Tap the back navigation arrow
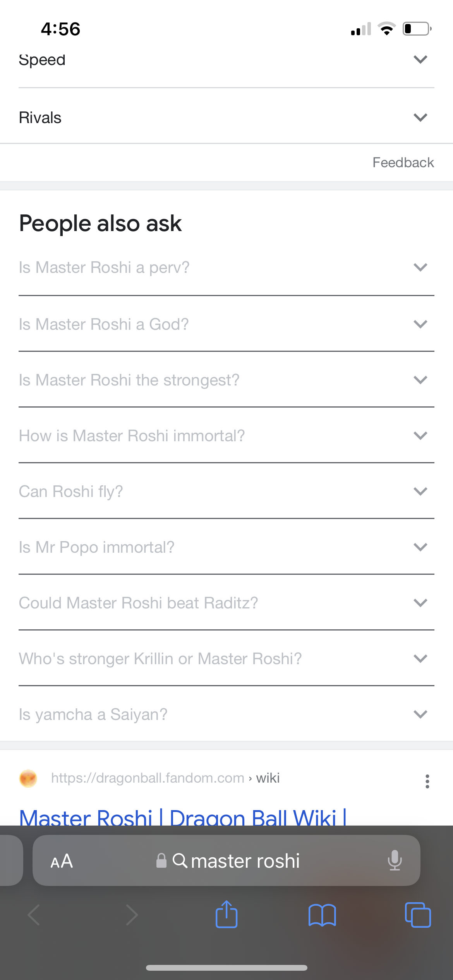 pyautogui.click(x=34, y=915)
